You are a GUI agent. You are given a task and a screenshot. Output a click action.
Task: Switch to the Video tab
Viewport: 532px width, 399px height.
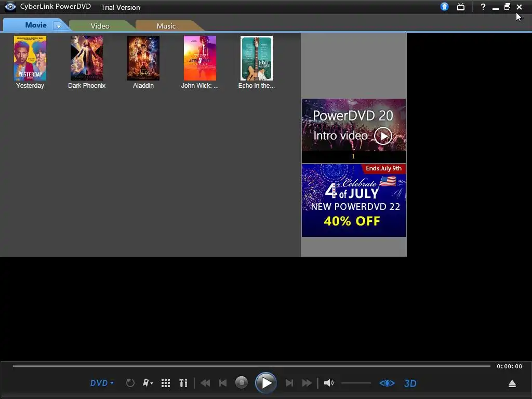click(100, 26)
